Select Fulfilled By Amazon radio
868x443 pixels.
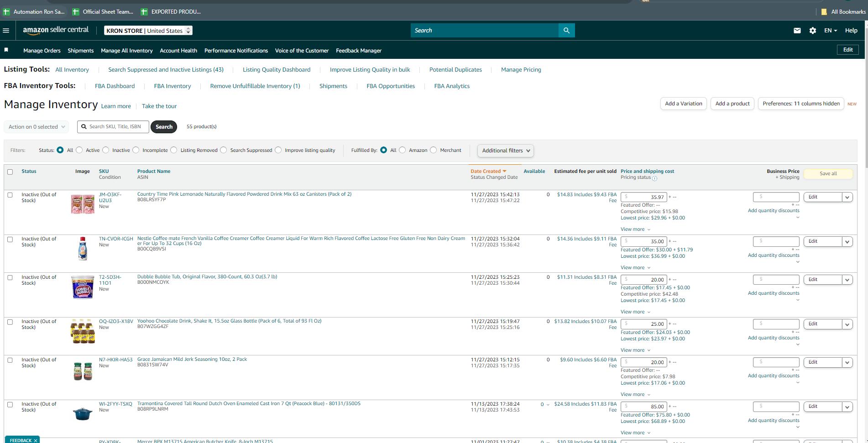(x=403, y=150)
